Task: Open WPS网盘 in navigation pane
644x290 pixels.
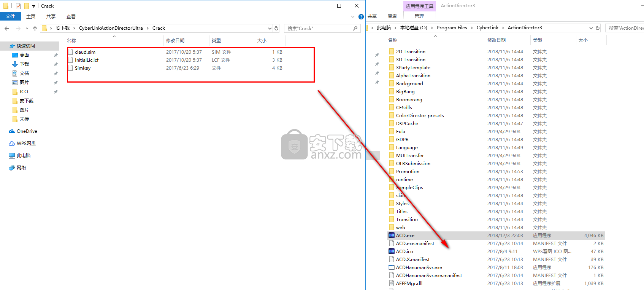Action: point(26,143)
